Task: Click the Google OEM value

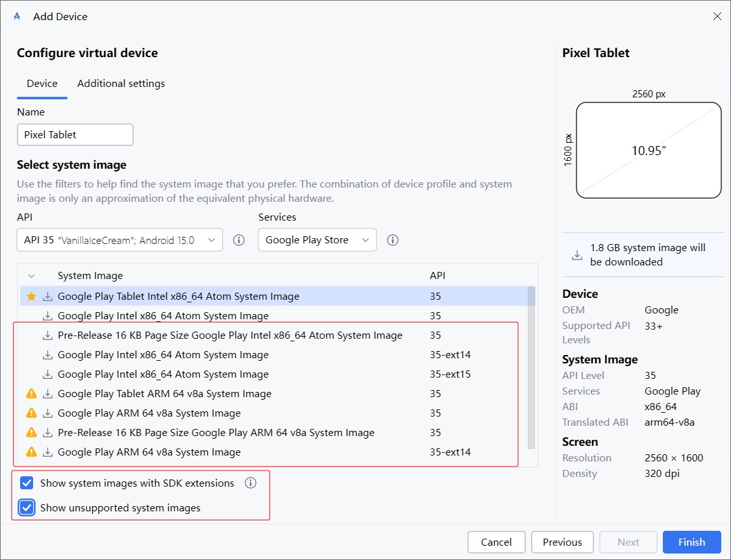Action: (662, 310)
